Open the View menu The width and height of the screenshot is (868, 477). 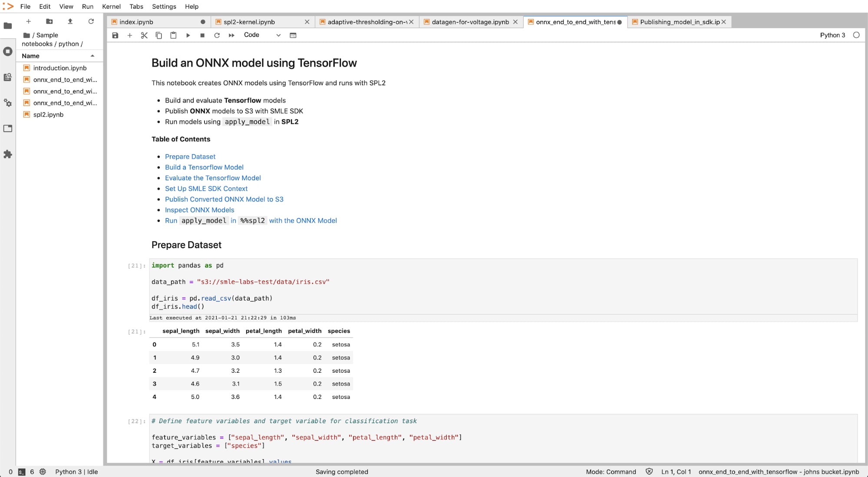[x=66, y=7]
